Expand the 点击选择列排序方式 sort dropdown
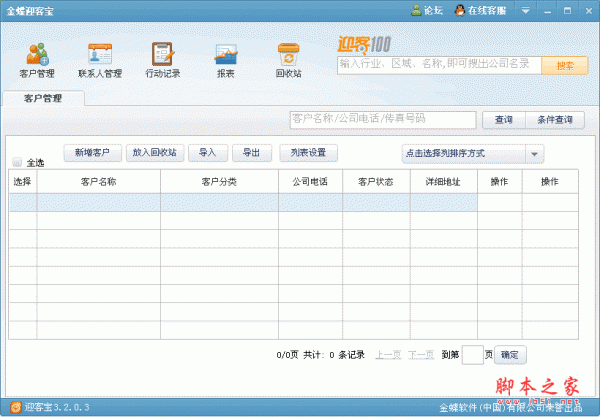 (535, 154)
